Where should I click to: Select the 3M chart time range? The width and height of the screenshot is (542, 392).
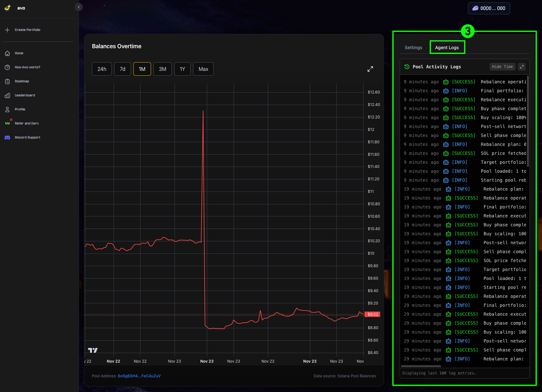162,69
